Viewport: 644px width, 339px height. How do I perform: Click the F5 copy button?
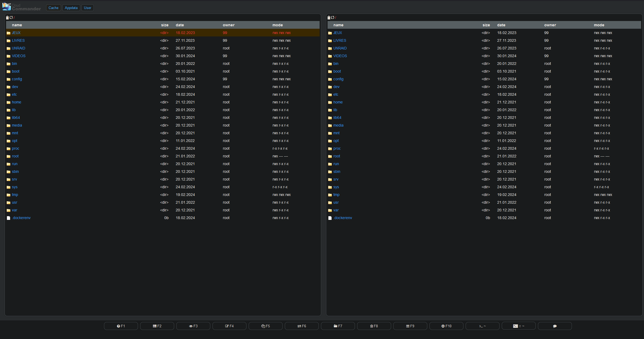(x=266, y=326)
